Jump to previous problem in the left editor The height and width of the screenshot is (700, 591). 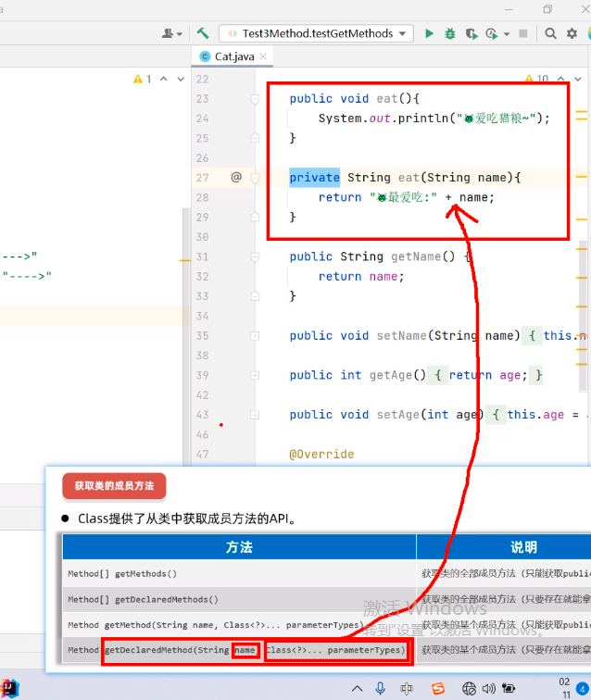164,79
